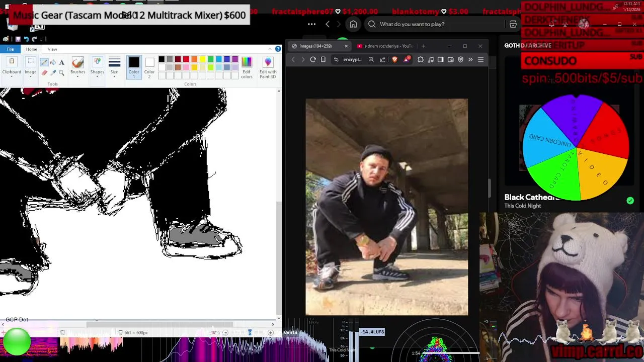Viewport: 644px width, 362px height.
Task: Expand the Brushes dropdown
Action: [x=77, y=67]
